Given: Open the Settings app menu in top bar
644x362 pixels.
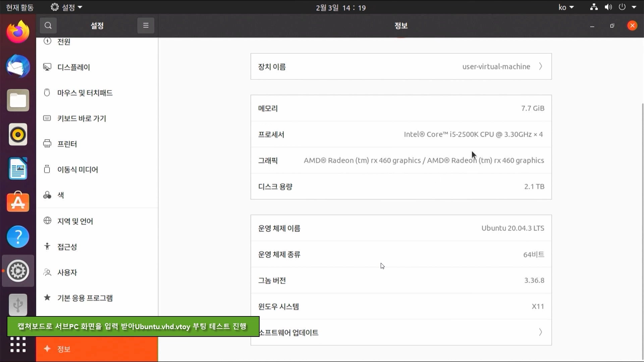Looking at the screenshot, I should pos(66,7).
